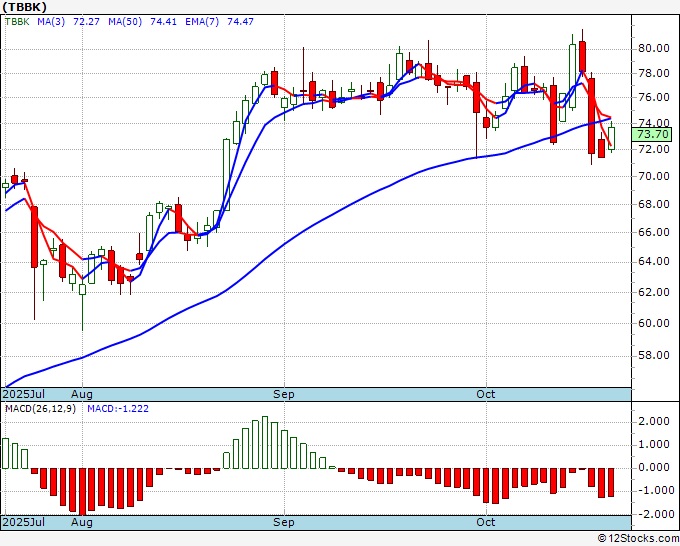The image size is (680, 546).
Task: Click the (TBBK) chart title
Action: click(x=24, y=7)
